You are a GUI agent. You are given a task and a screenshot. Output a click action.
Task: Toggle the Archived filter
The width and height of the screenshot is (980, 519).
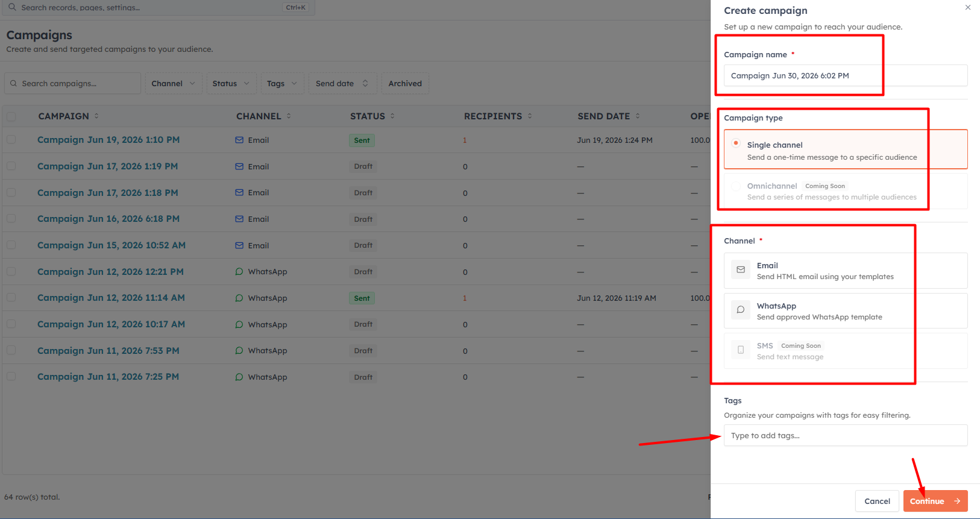[x=405, y=83]
